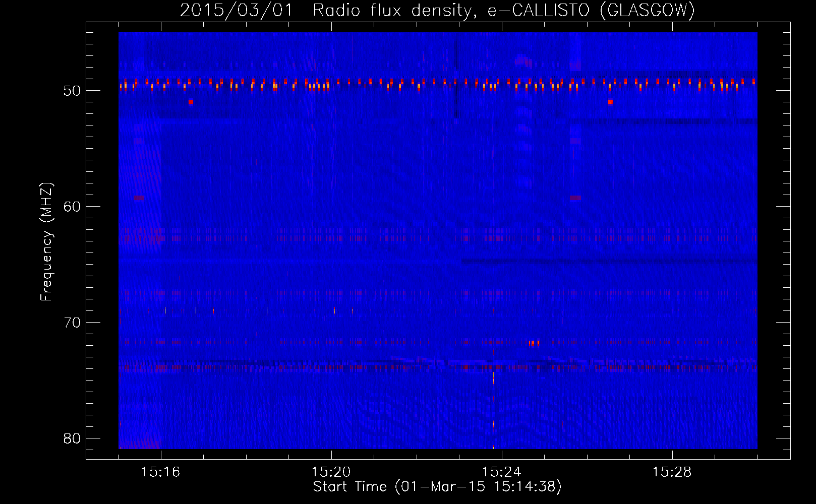Click the '15:16' time tick label
816x504 pixels.
tap(160, 472)
